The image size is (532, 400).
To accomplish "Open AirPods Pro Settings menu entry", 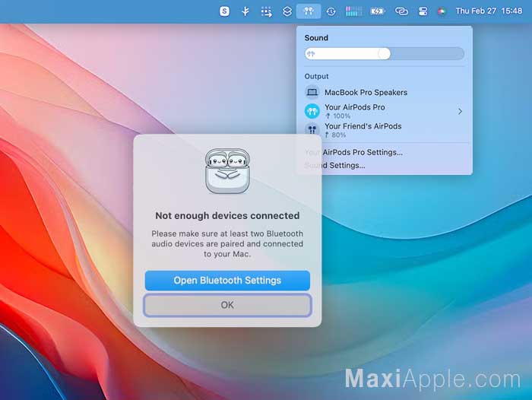I will (x=353, y=152).
